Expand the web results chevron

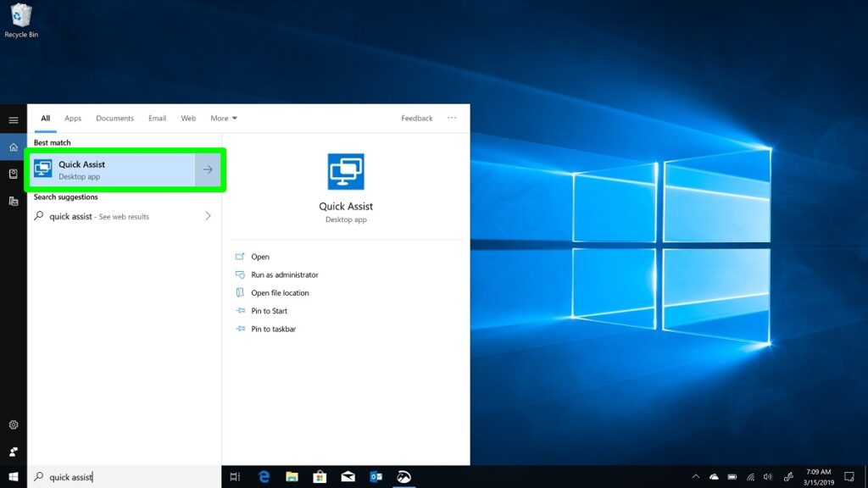point(209,216)
